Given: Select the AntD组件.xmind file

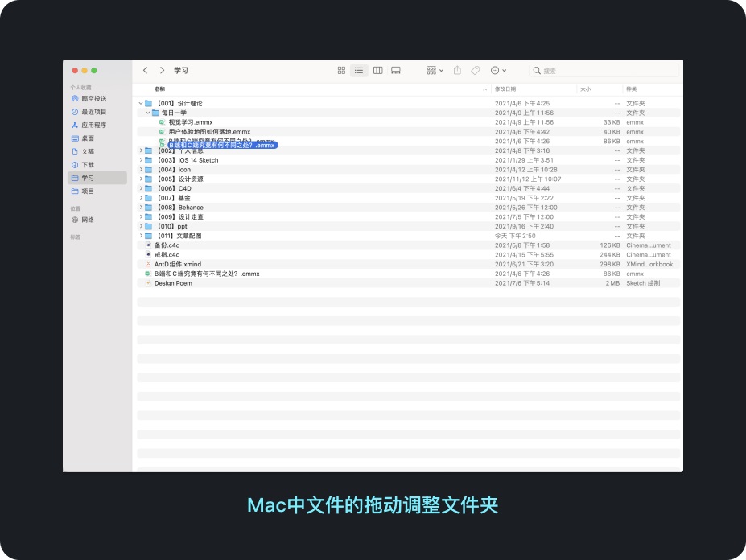Looking at the screenshot, I should 178,264.
